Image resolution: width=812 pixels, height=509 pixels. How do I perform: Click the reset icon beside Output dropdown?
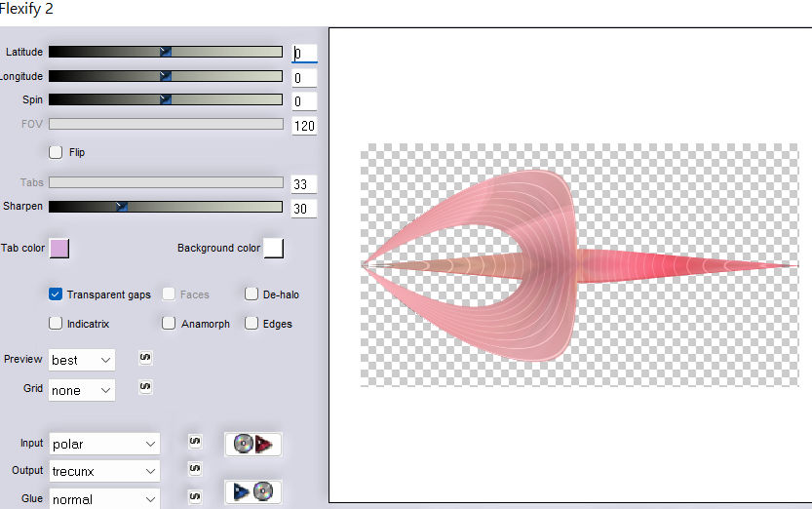[195, 469]
